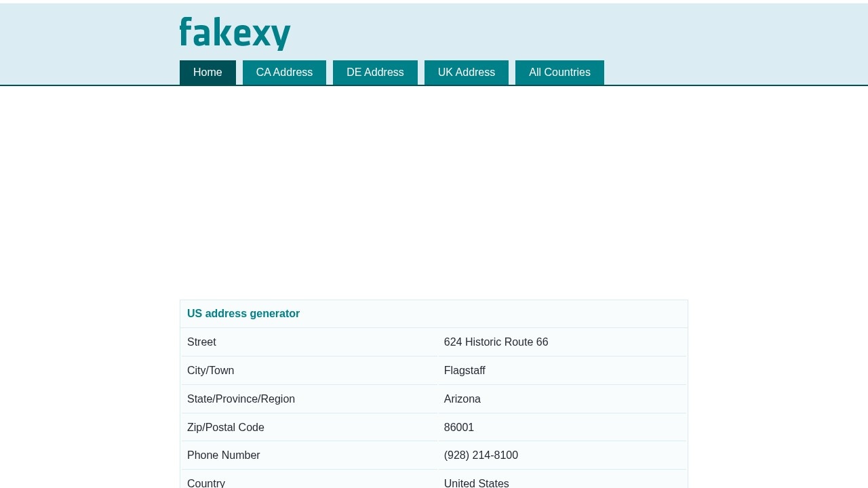Click the US address generator heading
This screenshot has height=488, width=868.
point(243,314)
